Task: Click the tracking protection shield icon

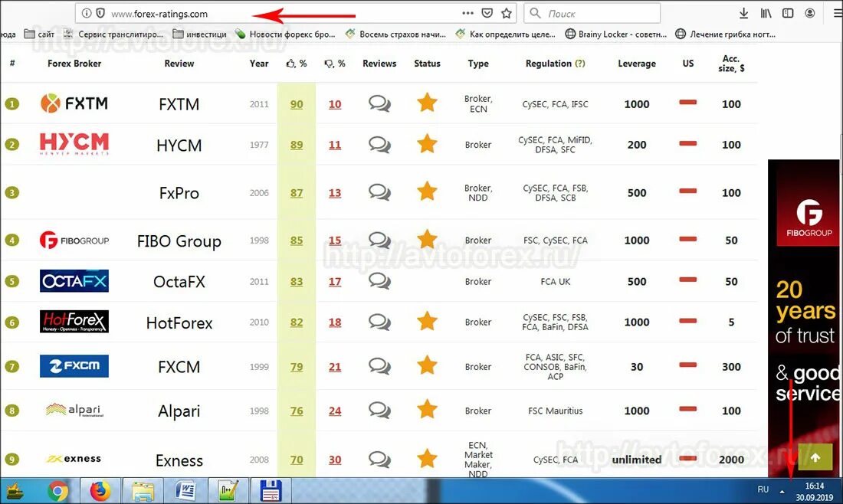Action: click(x=100, y=14)
